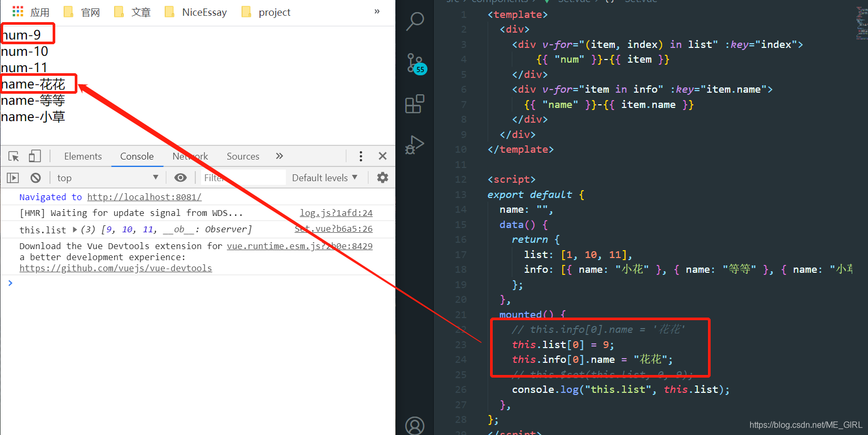
Task: Switch to the Elements tab
Action: point(83,156)
